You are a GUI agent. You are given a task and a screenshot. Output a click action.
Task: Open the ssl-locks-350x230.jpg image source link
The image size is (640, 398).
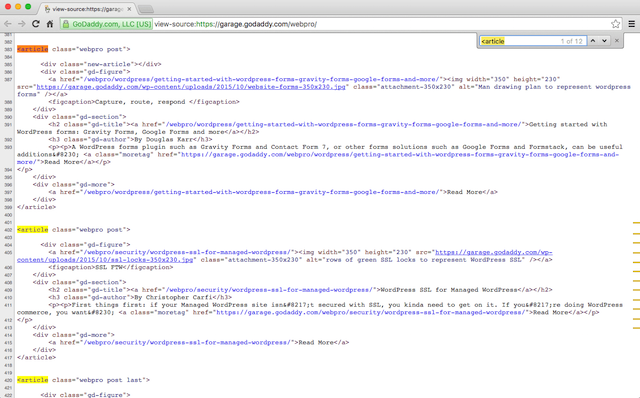[x=284, y=256]
